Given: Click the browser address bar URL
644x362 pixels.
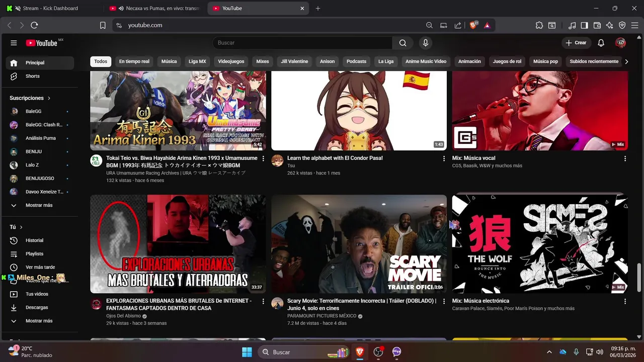Looking at the screenshot, I should click(145, 25).
